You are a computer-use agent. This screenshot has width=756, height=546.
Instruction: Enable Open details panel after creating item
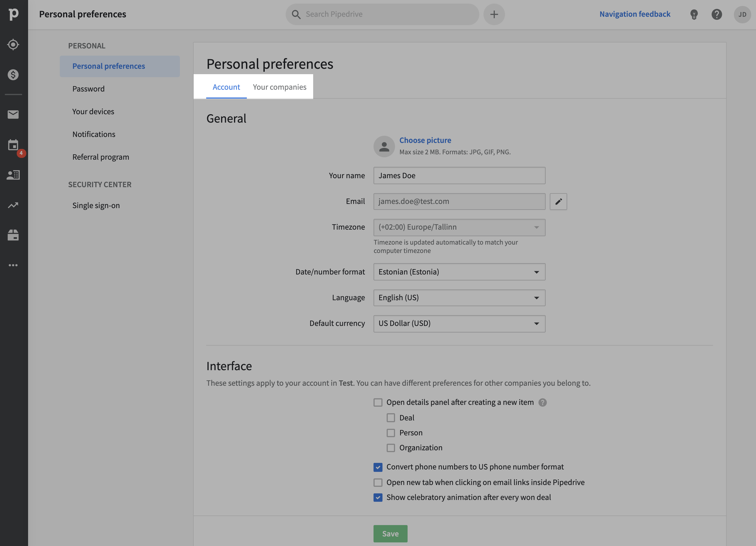[x=378, y=402]
